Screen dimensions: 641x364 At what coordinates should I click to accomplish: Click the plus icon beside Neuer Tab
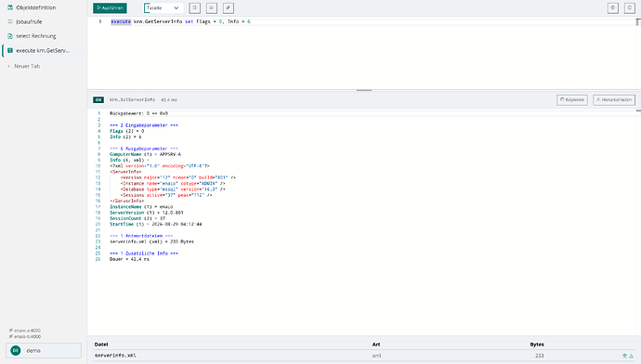pyautogui.click(x=8, y=66)
